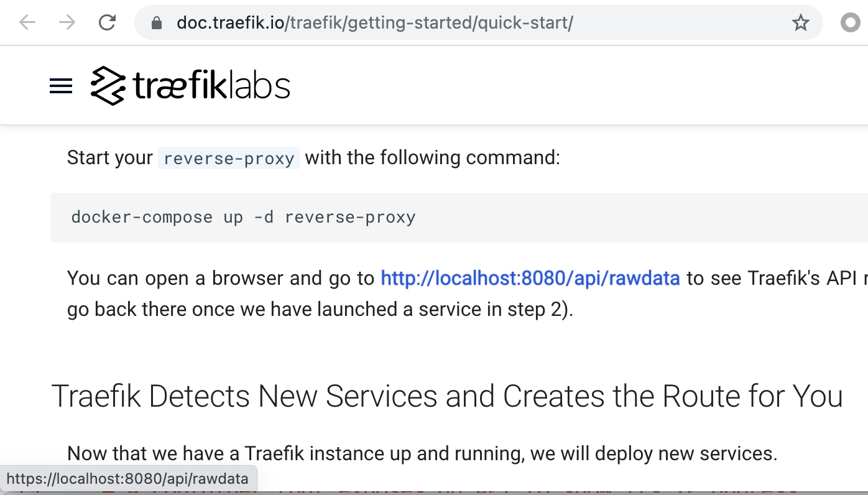Navigate back using the back arrow
868x495 pixels.
(x=26, y=22)
